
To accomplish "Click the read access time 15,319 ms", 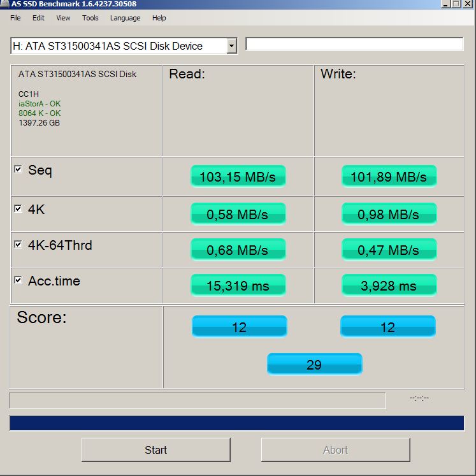I will [x=238, y=285].
